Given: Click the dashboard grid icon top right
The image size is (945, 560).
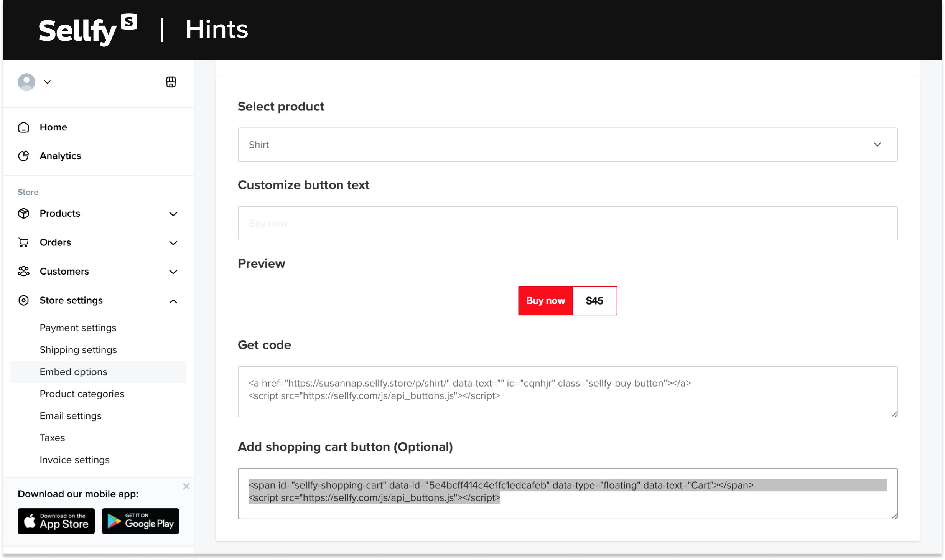Looking at the screenshot, I should (x=171, y=81).
